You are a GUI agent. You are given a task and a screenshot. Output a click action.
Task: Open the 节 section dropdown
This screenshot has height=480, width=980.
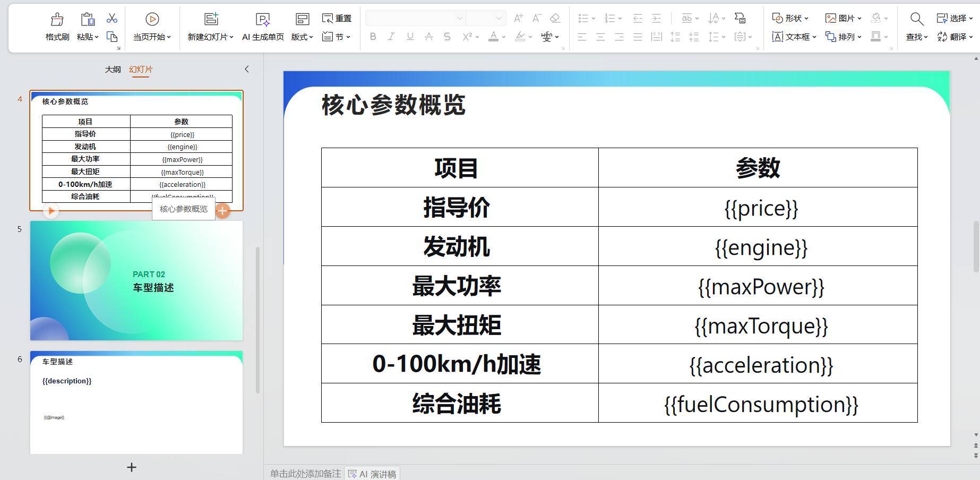[337, 37]
